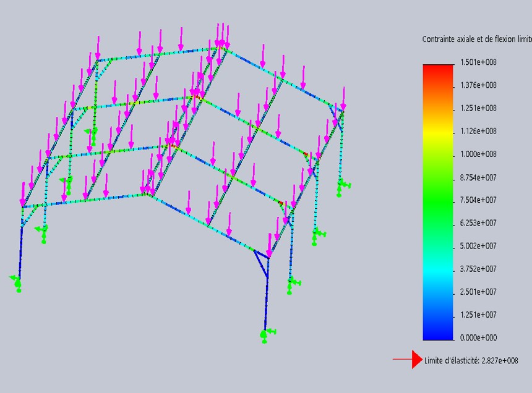Viewport: 532px width, 393px height.
Task: Pick the 1.251e+008 legend value
Action: pyautogui.click(x=478, y=108)
